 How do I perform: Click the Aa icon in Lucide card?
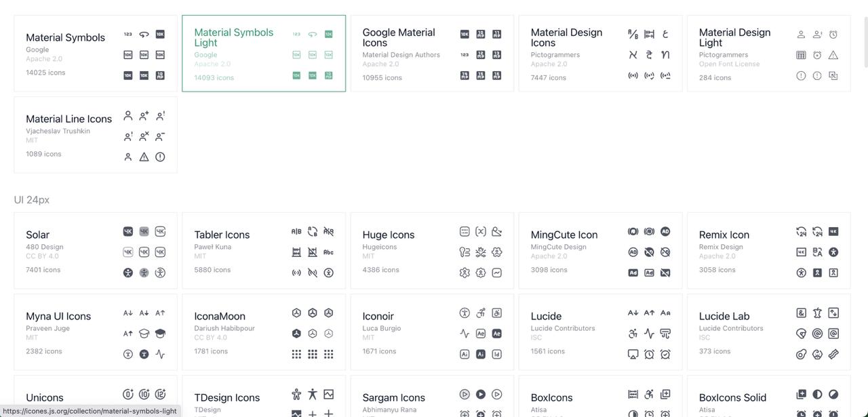coord(665,313)
